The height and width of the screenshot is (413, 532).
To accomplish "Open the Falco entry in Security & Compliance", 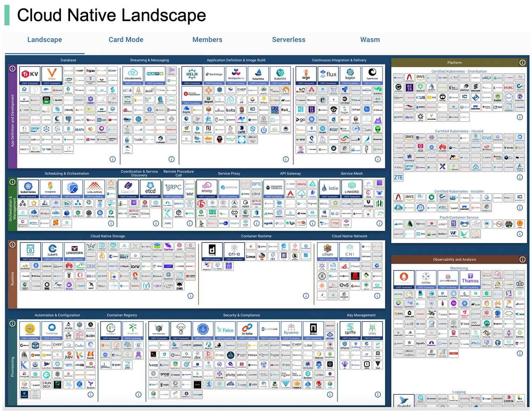I will click(225, 330).
